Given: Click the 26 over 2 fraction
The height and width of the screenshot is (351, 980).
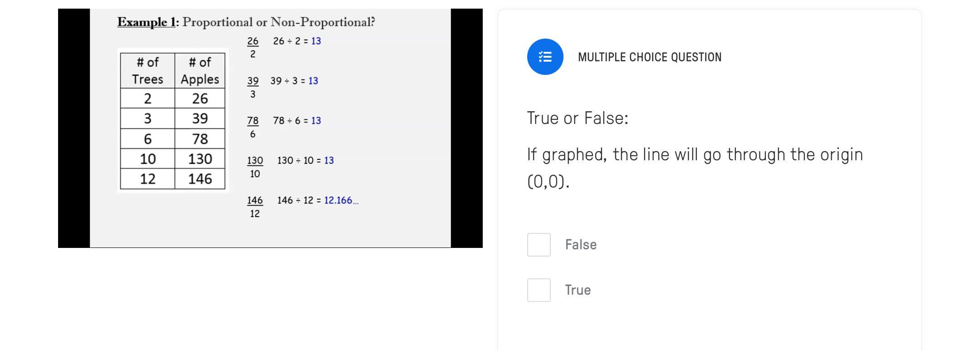Looking at the screenshot, I should 253,47.
